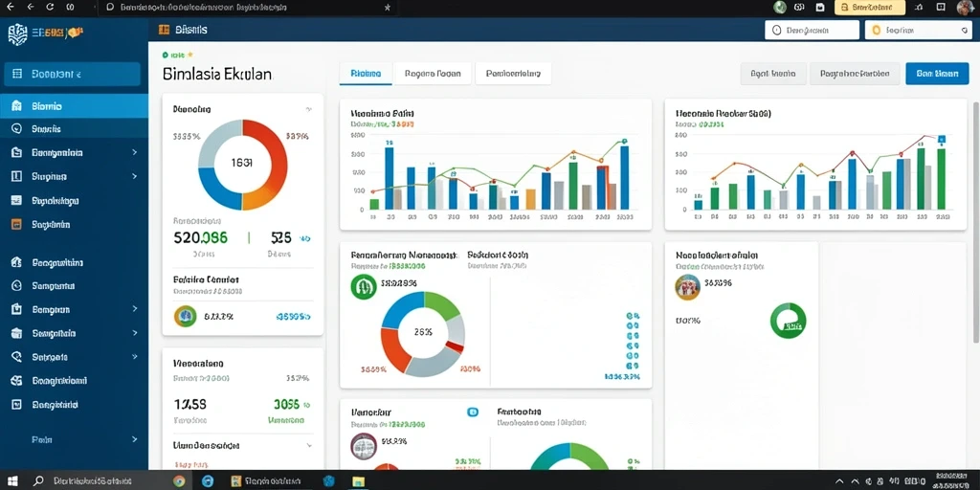
Task: Focus the browser address bar
Action: click(249, 7)
